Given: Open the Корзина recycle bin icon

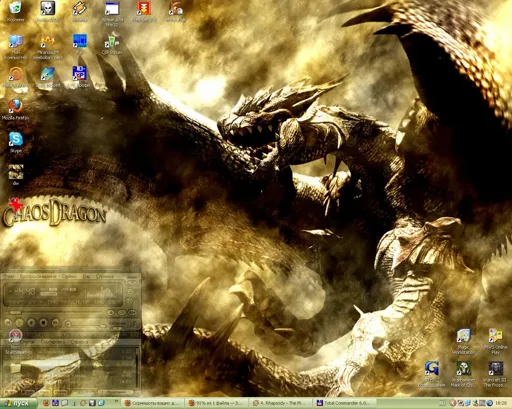Looking at the screenshot, I should [15, 11].
